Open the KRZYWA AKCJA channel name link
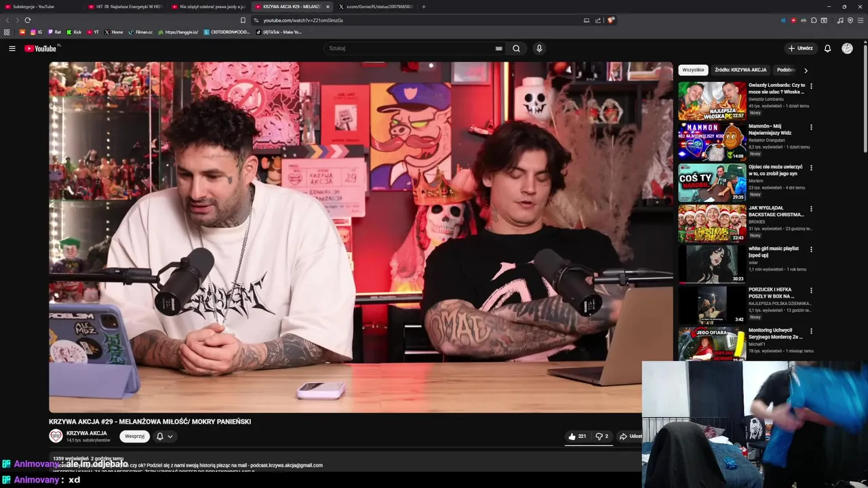The image size is (868, 488). coord(87,433)
